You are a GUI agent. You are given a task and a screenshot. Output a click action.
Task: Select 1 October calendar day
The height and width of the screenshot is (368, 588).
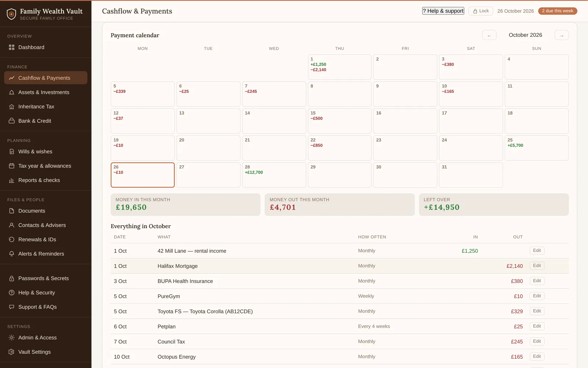340,67
